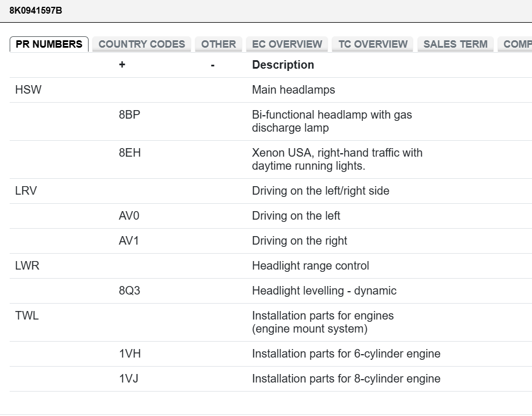Open the COUNTRY CODES tab

[x=141, y=44]
